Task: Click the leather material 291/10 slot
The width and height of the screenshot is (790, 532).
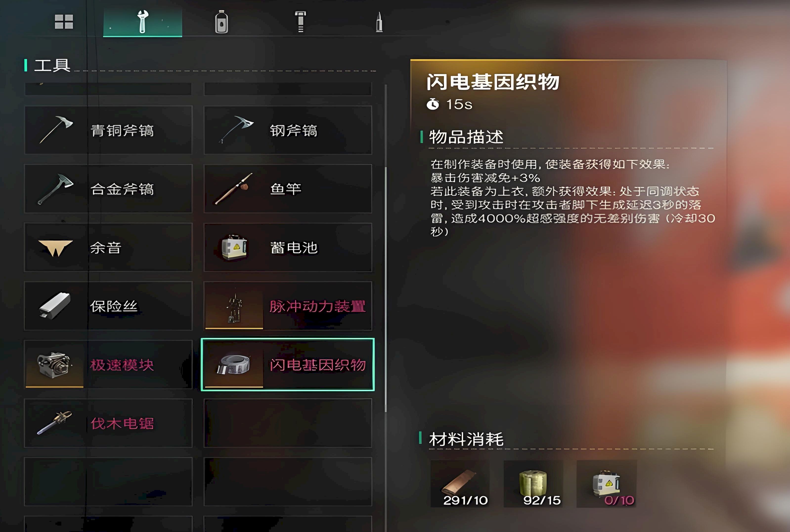Action: pos(460,484)
